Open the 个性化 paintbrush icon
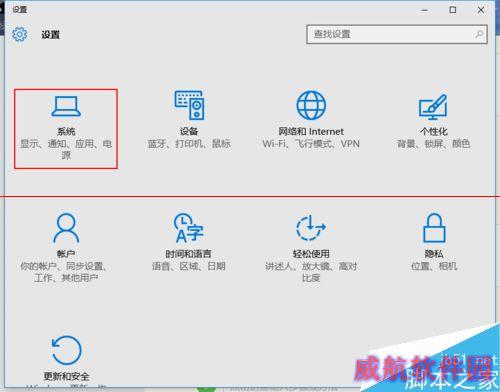Viewport: 500px width, 392px height. tap(433, 107)
